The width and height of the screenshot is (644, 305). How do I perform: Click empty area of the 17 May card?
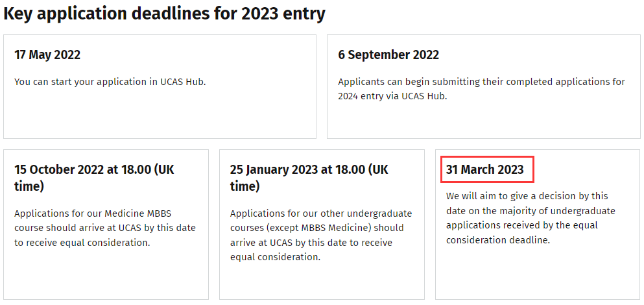pyautogui.click(x=160, y=115)
